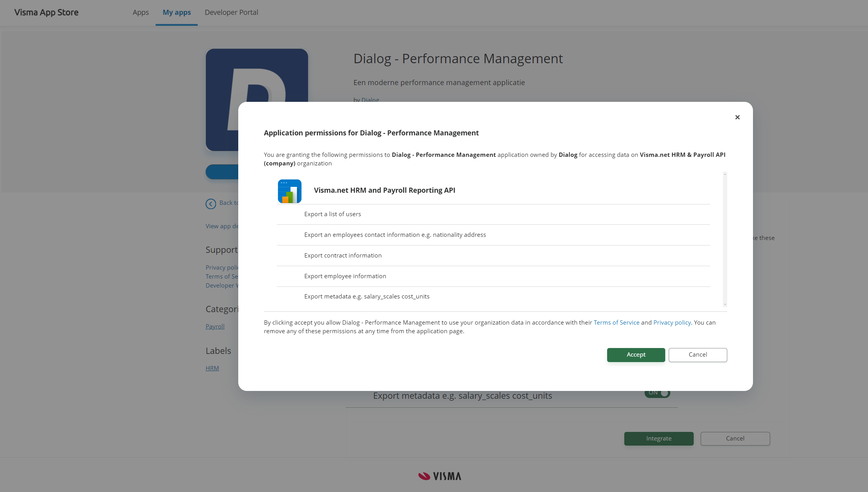Select 'Export contract information' row
The height and width of the screenshot is (492, 868).
493,256
